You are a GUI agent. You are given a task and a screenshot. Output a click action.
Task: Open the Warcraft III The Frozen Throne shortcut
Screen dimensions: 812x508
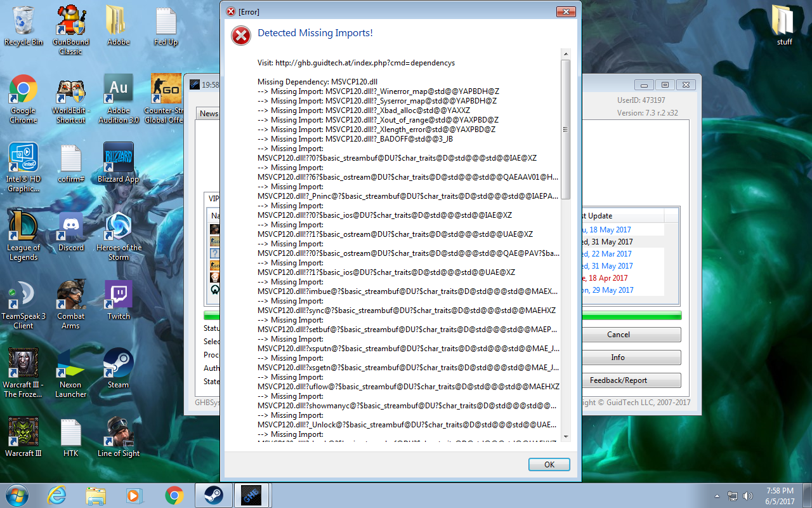23,373
